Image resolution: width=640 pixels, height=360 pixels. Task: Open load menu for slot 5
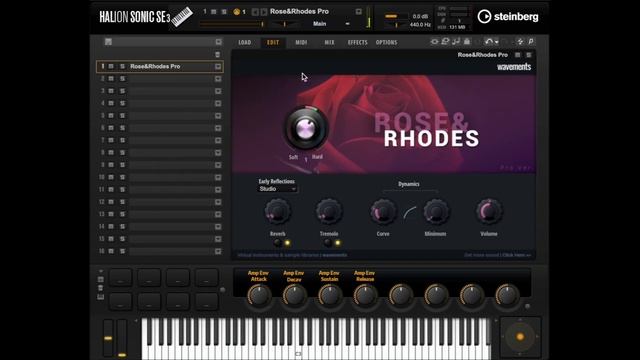pos(218,116)
